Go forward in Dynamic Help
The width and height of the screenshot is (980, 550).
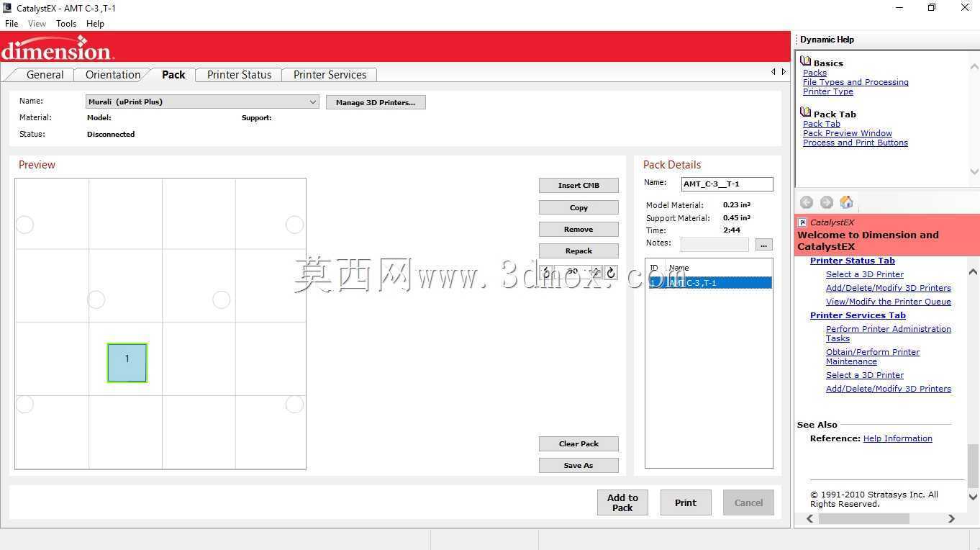click(x=827, y=202)
